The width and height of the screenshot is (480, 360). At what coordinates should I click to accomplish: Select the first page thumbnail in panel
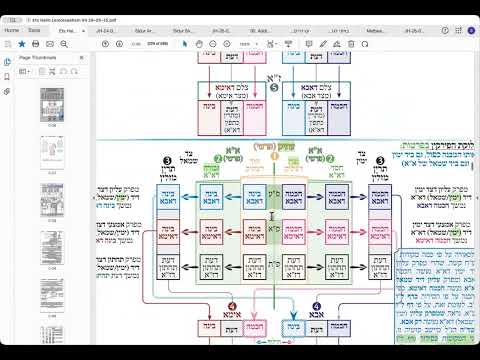click(x=52, y=105)
